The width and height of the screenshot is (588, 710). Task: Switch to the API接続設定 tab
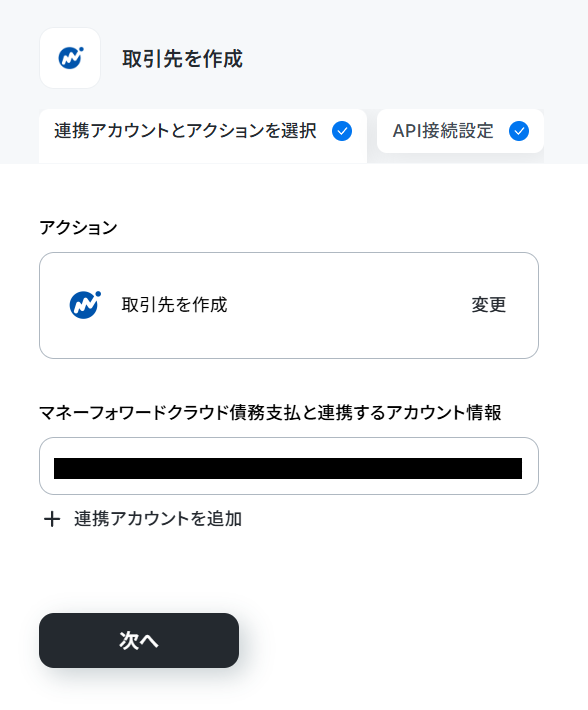coord(460,131)
